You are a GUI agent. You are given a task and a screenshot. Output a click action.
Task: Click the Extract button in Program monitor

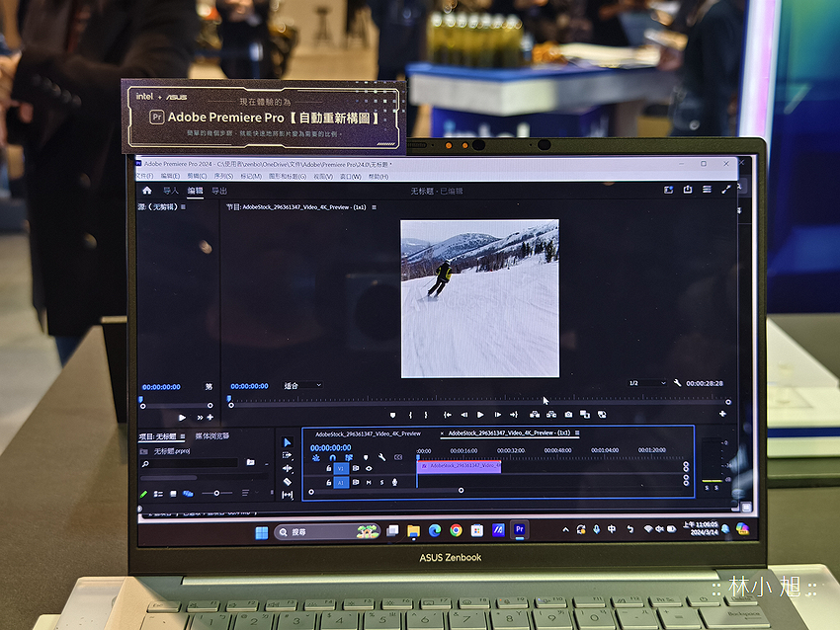coord(551,415)
